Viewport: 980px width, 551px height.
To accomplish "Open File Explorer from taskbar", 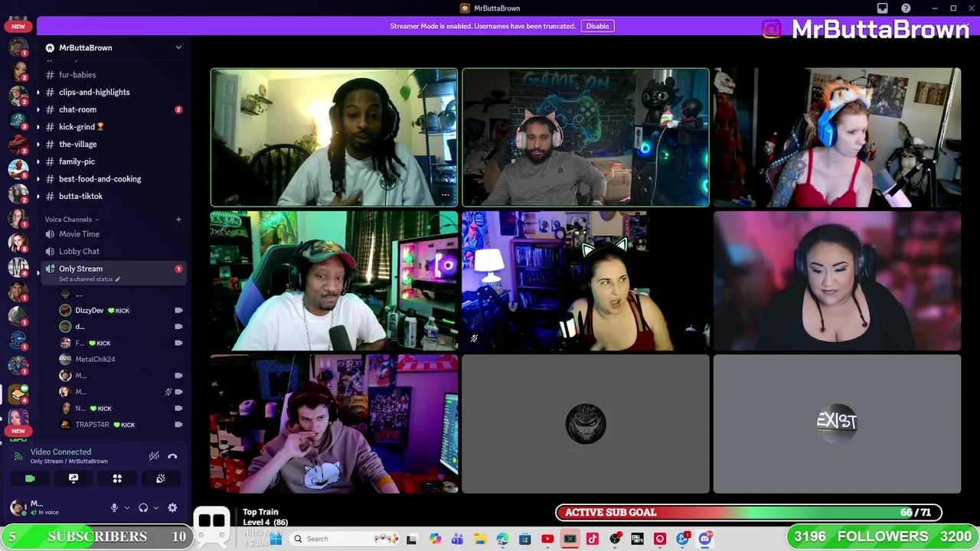I will 480,539.
